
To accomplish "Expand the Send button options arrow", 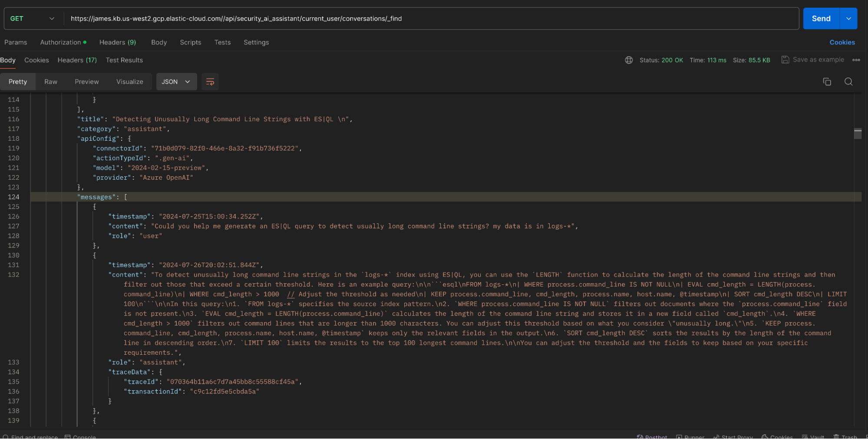I will pyautogui.click(x=848, y=19).
